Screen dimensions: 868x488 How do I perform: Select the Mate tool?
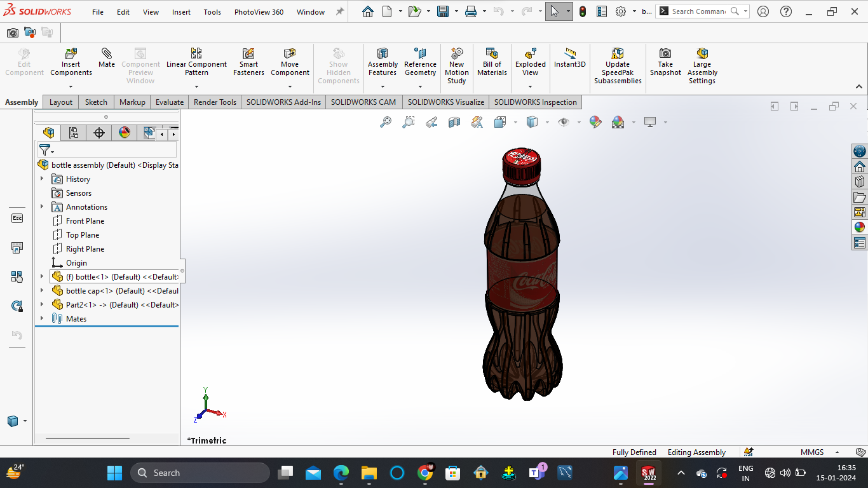tap(107, 58)
